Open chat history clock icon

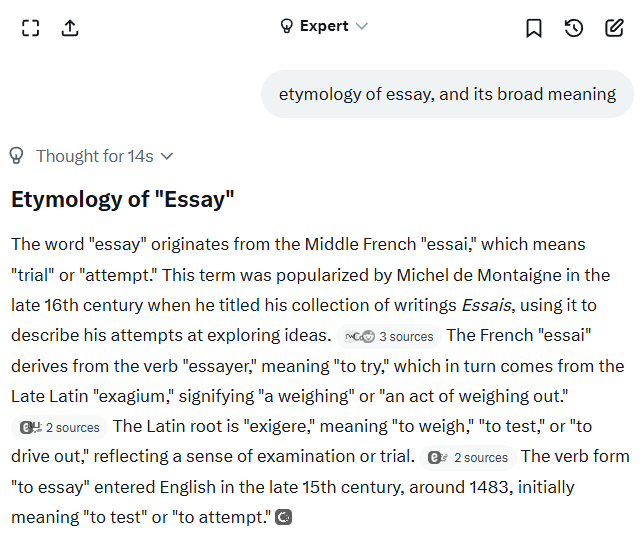tap(574, 28)
